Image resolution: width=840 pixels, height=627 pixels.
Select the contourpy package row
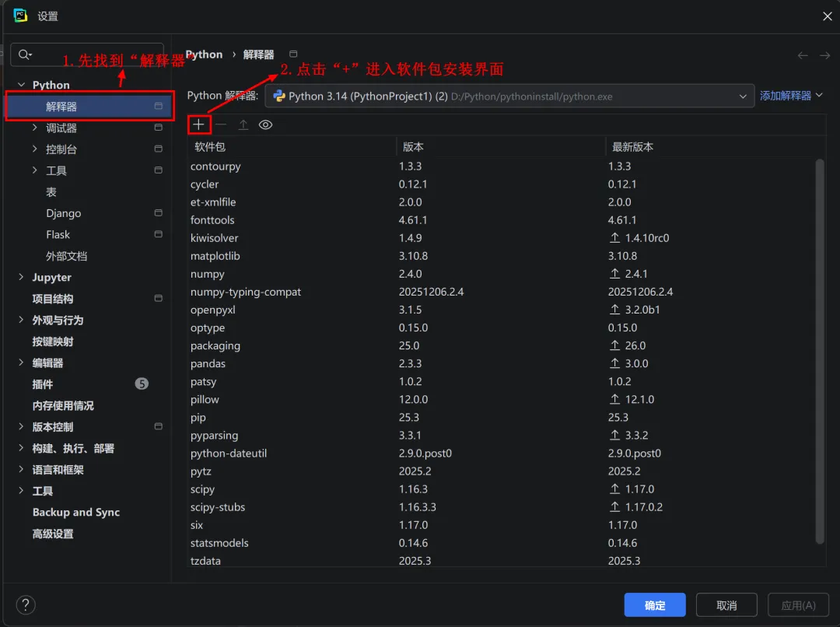pyautogui.click(x=502, y=166)
